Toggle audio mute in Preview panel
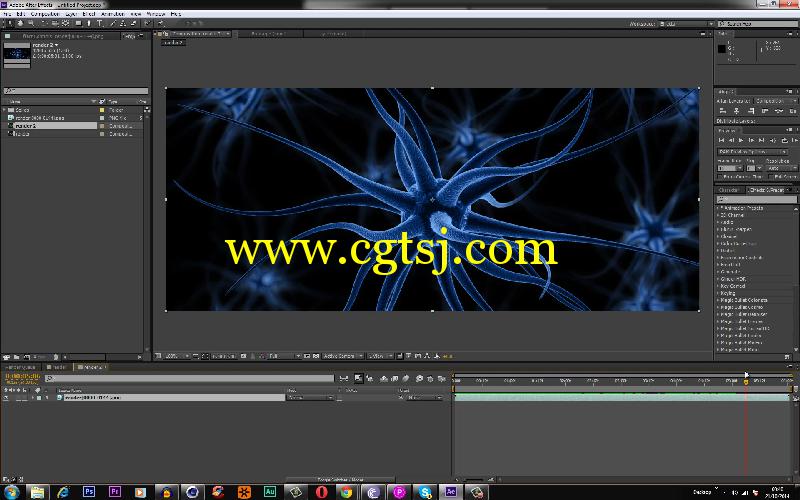 click(773, 140)
